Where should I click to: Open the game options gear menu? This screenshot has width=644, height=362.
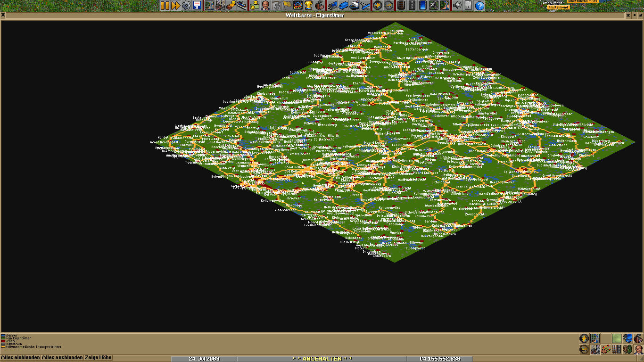[x=186, y=6]
